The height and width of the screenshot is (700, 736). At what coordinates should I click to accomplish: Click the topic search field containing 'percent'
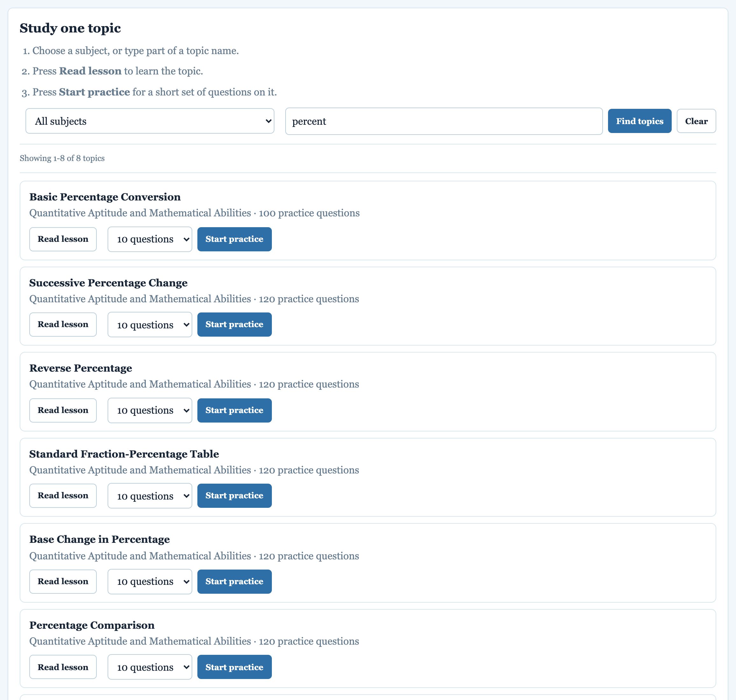point(444,121)
